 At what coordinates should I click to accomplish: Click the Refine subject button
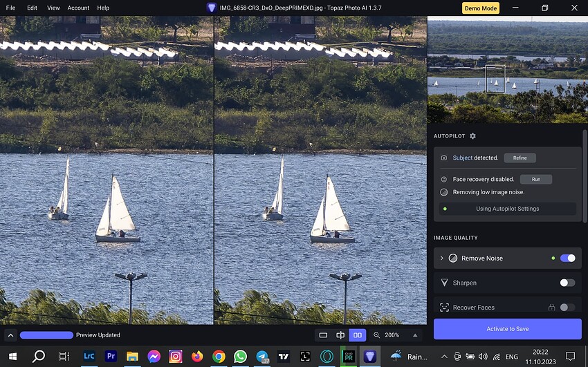[x=520, y=158]
